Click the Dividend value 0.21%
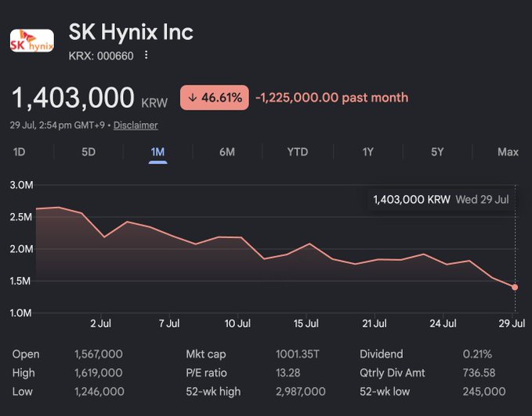The image size is (532, 416). coord(477,354)
